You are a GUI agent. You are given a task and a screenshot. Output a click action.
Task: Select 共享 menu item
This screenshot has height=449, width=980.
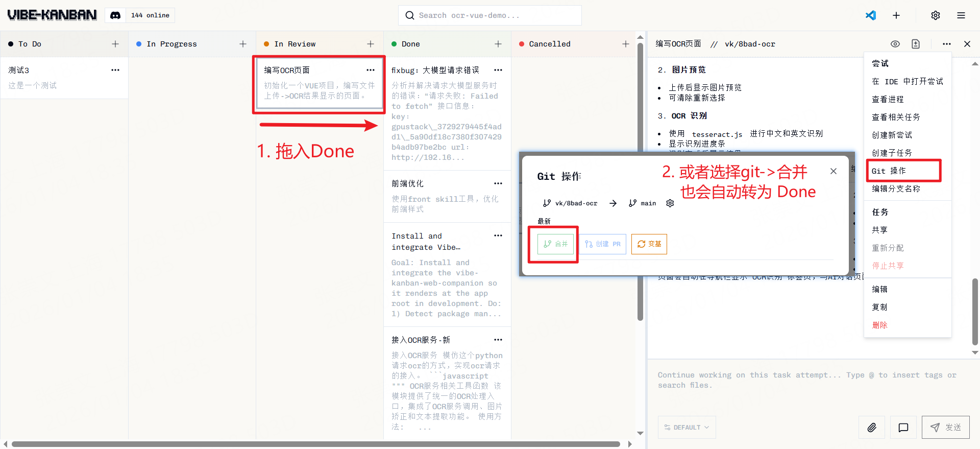[908, 230]
